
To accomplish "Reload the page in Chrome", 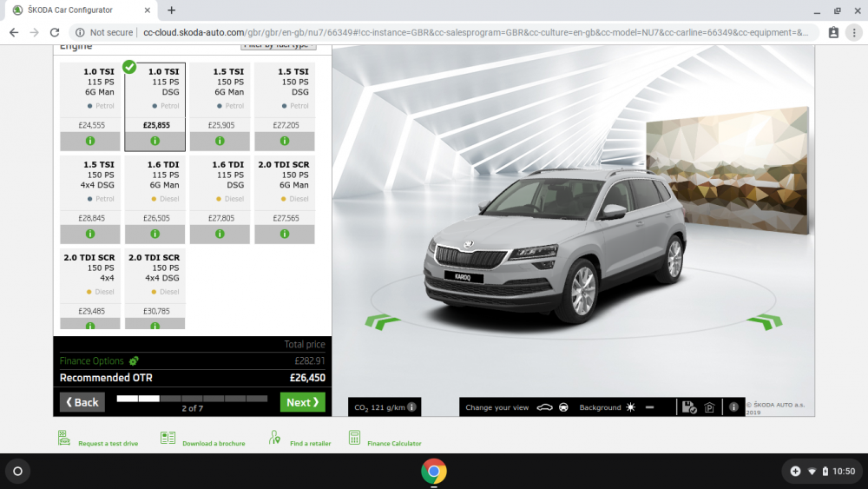I will [54, 33].
